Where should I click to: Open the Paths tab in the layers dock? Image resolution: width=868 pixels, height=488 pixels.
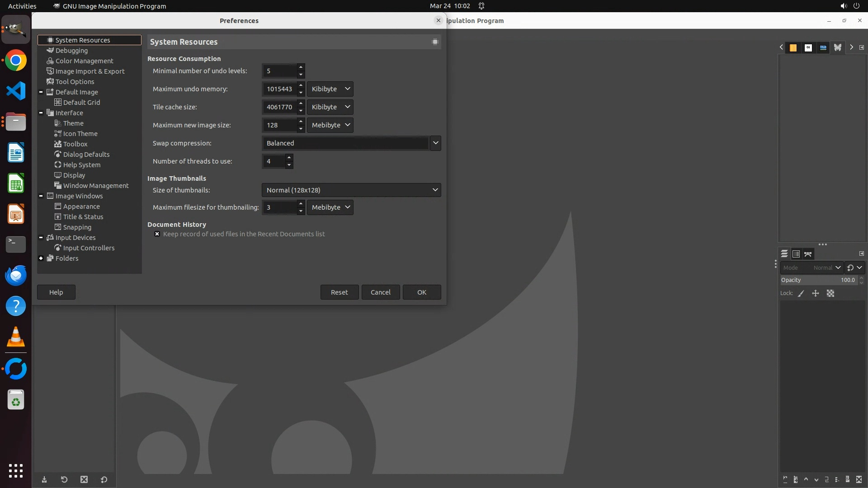click(x=808, y=254)
